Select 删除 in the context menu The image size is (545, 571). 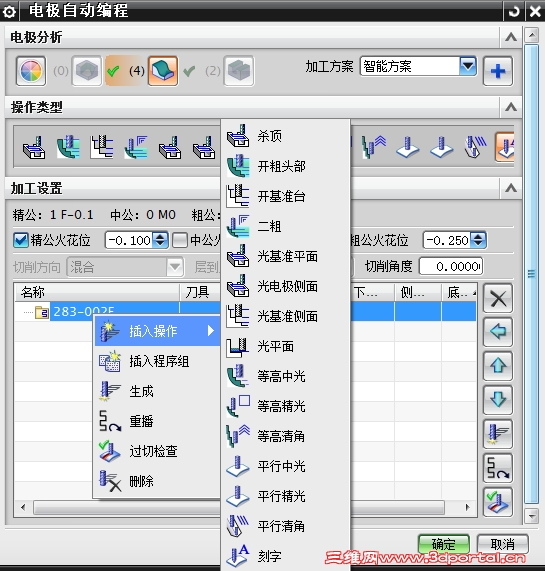[157, 481]
